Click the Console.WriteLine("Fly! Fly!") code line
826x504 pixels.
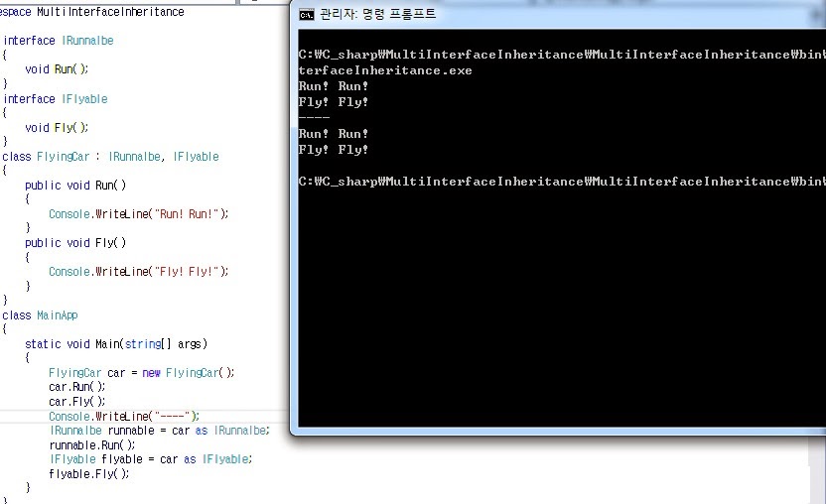[139, 272]
